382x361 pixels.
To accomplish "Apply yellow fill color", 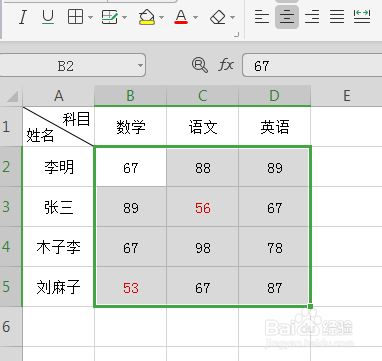I will click(x=147, y=17).
